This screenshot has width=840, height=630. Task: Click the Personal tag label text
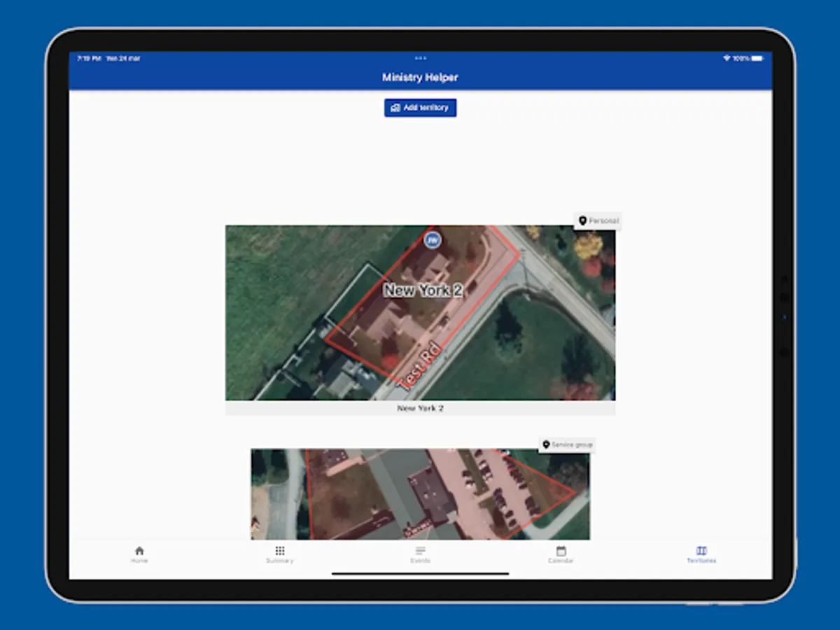tap(603, 221)
